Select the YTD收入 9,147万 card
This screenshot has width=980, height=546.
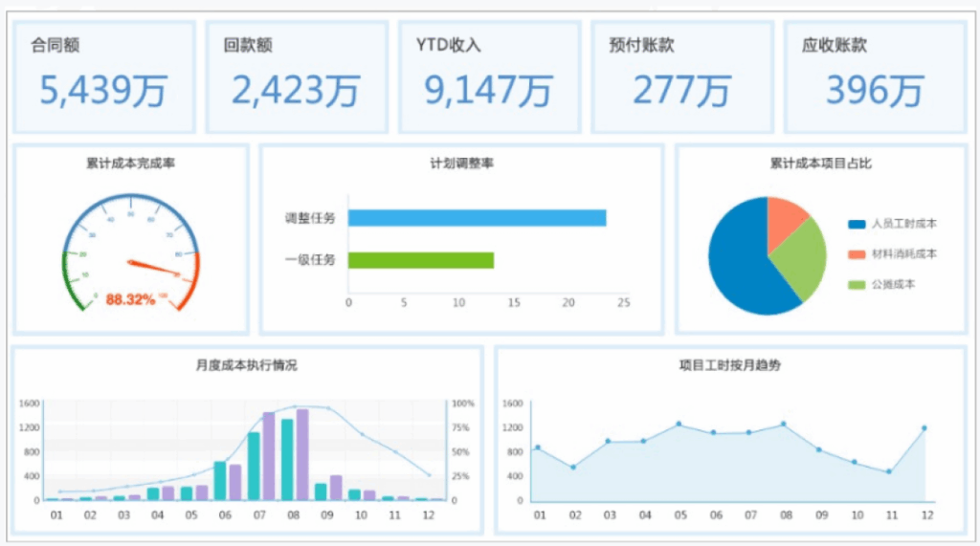click(489, 76)
